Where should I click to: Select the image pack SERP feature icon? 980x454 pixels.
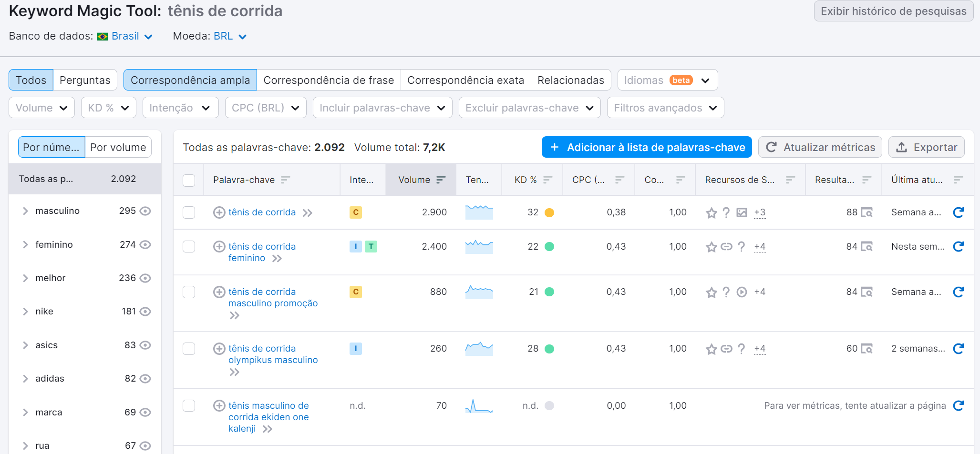coord(742,213)
